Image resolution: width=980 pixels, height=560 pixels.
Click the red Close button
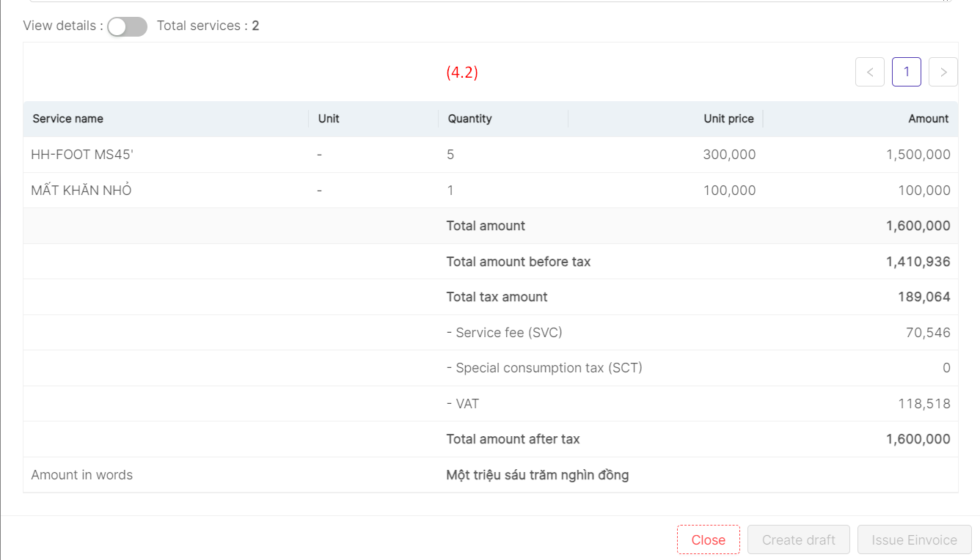click(708, 539)
